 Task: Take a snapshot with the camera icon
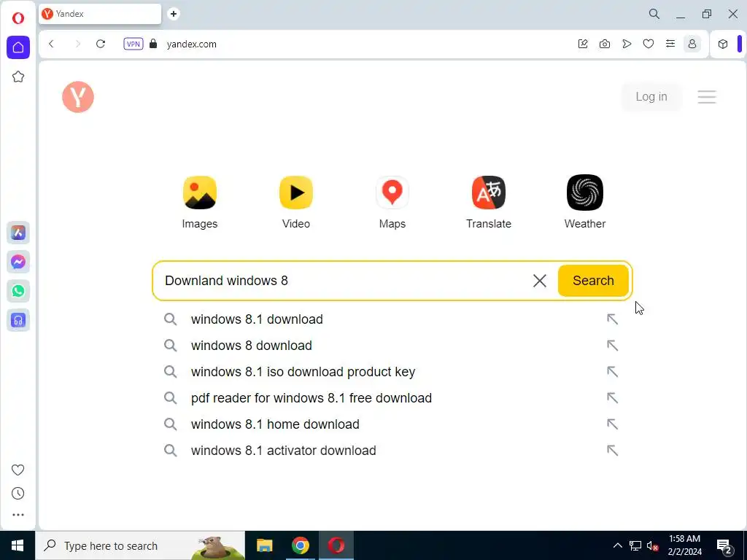tap(605, 44)
